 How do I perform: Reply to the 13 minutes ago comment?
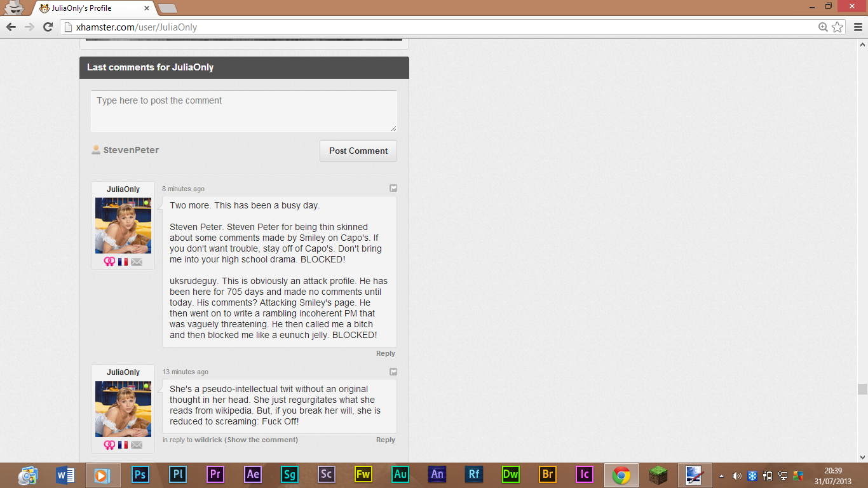click(386, 440)
